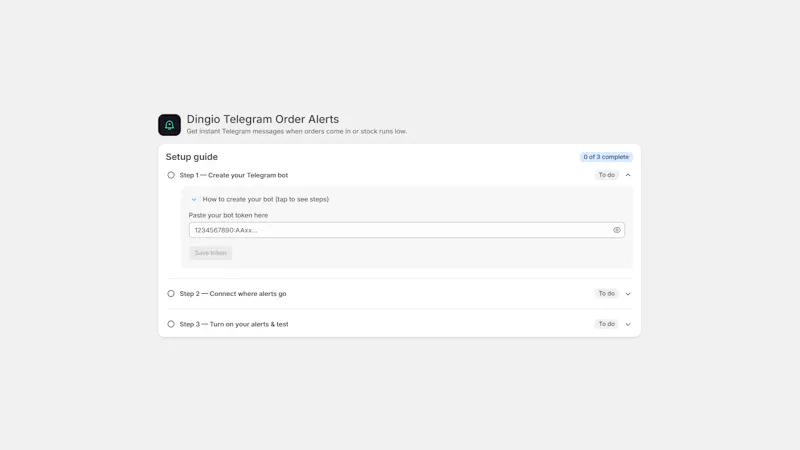The height and width of the screenshot is (450, 800).
Task: Mark Step 1 circle as complete
Action: (x=171, y=175)
